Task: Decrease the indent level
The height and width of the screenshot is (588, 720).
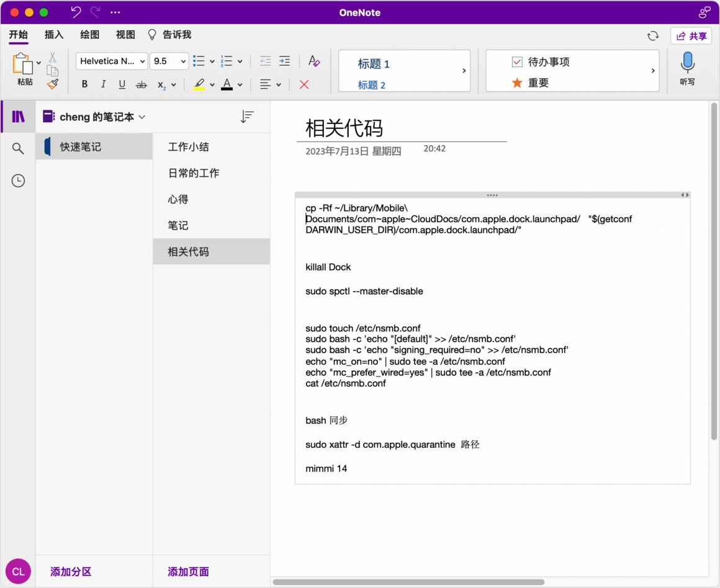Action: click(x=266, y=61)
